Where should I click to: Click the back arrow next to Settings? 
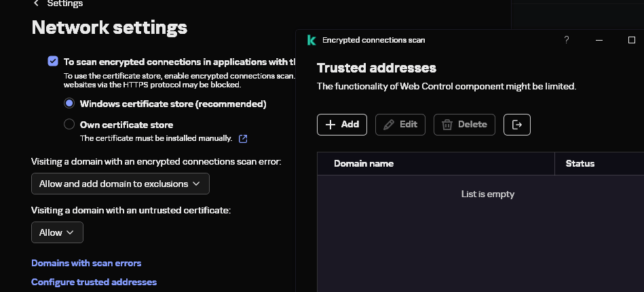coord(36,3)
